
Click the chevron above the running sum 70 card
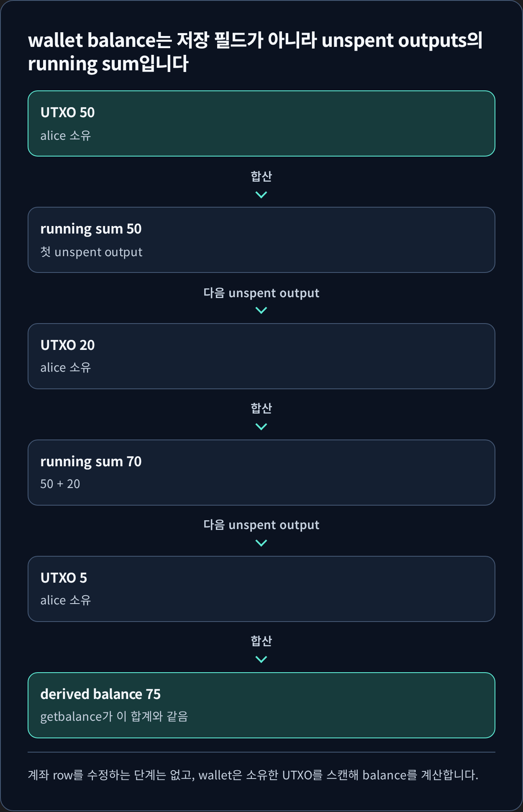pyautogui.click(x=261, y=427)
